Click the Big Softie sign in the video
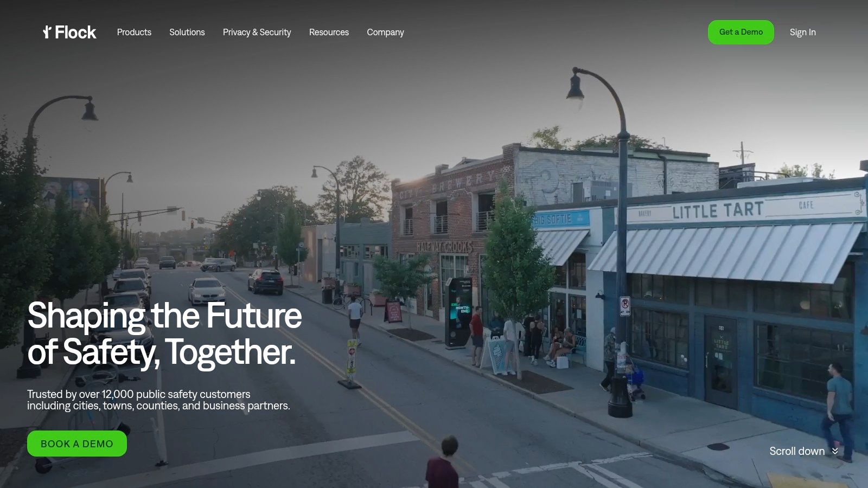The image size is (868, 488). pos(553,219)
